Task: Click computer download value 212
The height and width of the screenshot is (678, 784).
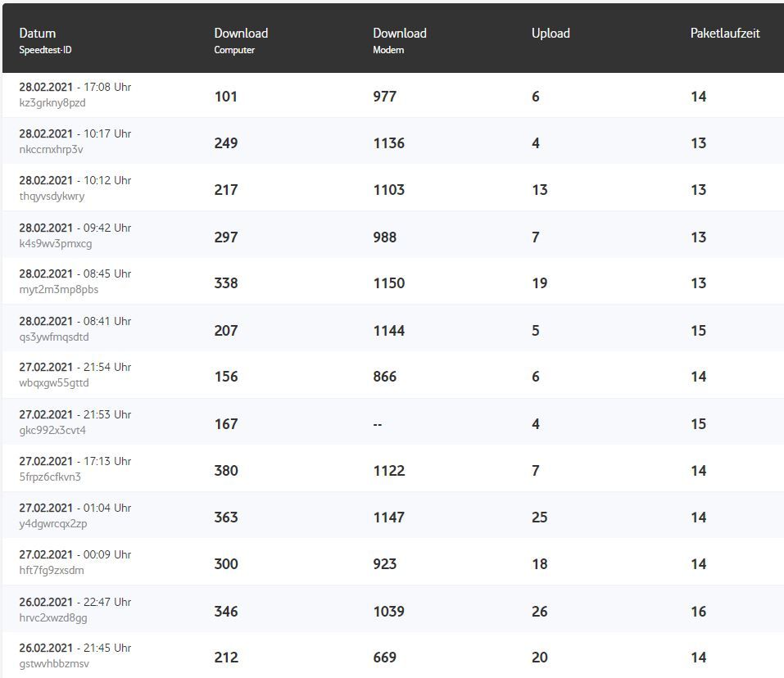Action: 226,658
